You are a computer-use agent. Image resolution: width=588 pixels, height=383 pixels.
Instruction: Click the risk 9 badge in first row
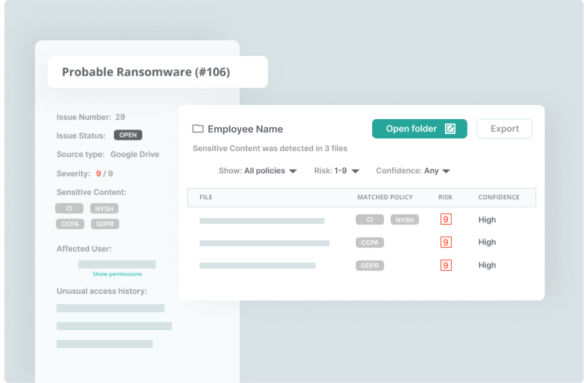(x=446, y=219)
